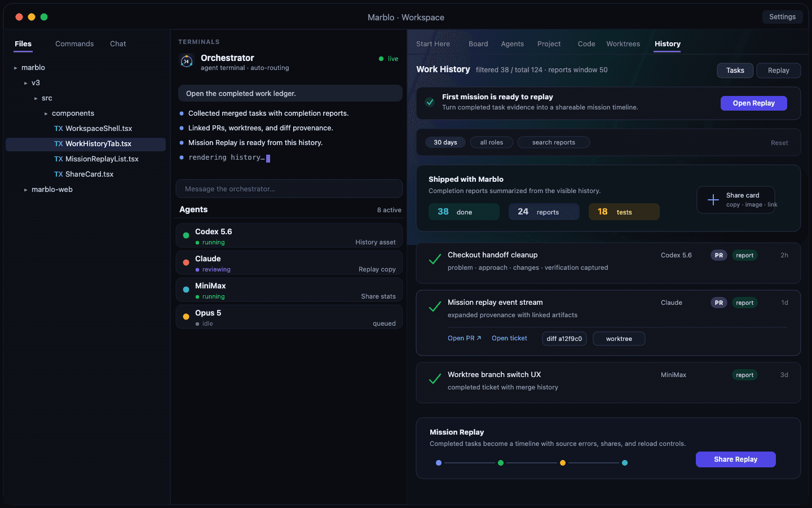Click the report badge on Worktree branch switch UX
Image resolution: width=812 pixels, height=508 pixels.
(745, 375)
